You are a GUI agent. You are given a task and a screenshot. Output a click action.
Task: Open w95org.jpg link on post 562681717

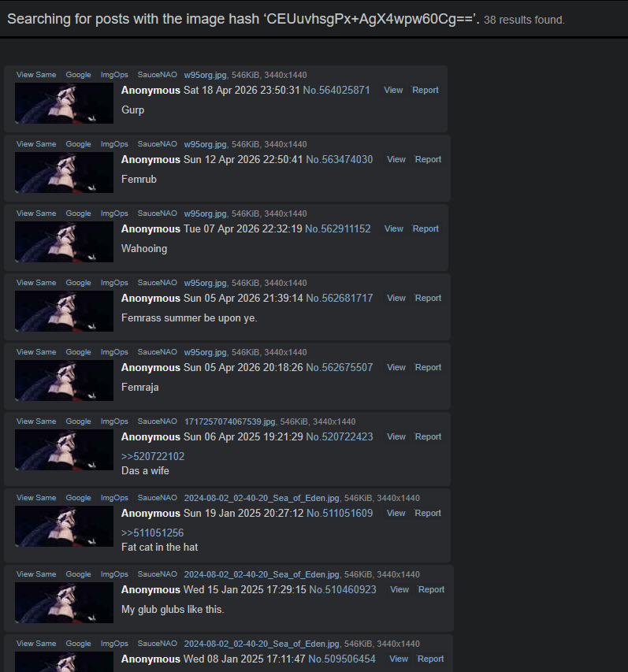[x=206, y=284]
